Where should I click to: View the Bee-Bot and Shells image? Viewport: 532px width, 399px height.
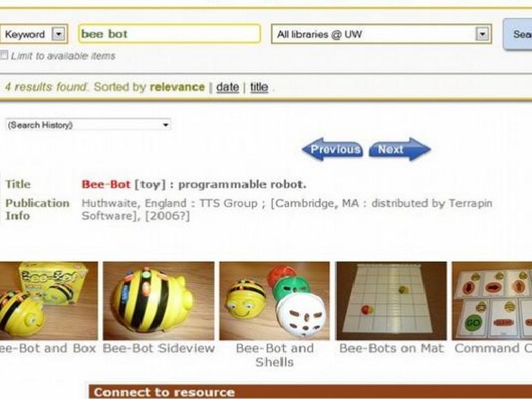click(274, 301)
